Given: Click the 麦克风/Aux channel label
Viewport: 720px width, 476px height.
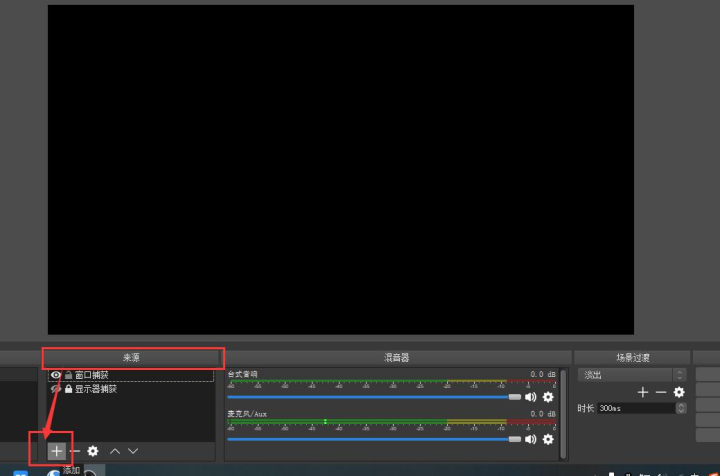Looking at the screenshot, I should coord(247,414).
